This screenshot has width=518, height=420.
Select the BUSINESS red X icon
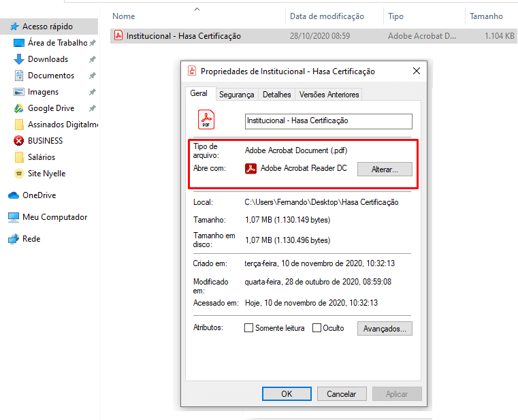(x=19, y=141)
